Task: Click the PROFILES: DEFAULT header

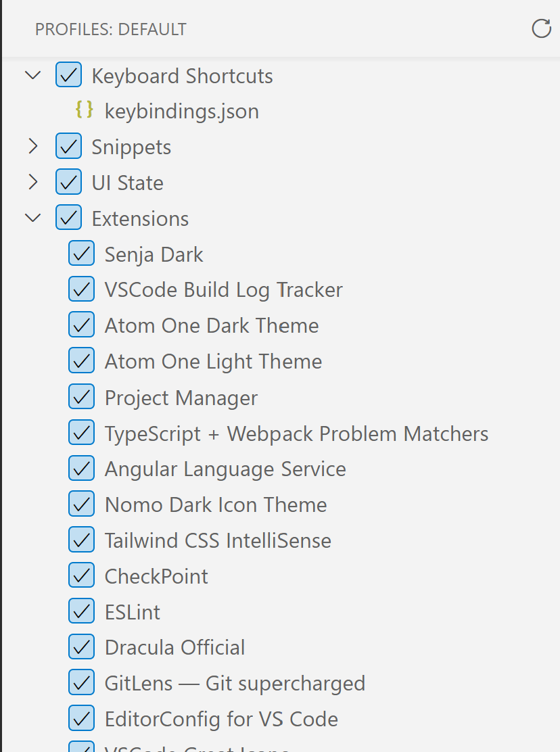Action: tap(110, 29)
